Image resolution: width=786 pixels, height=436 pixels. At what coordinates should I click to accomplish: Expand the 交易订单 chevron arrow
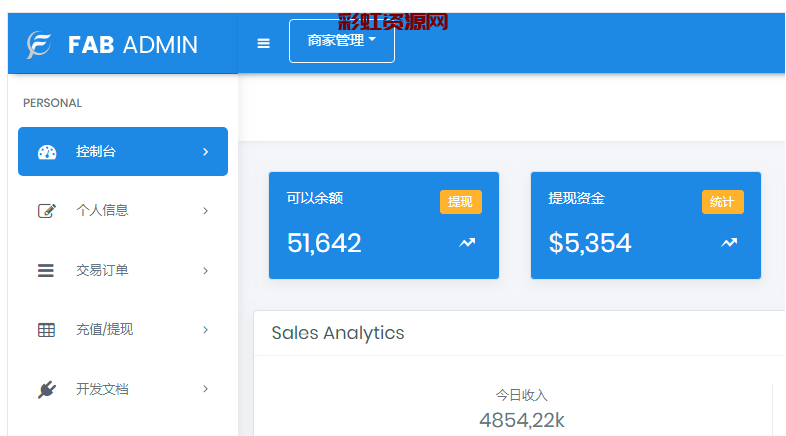pyautogui.click(x=205, y=270)
